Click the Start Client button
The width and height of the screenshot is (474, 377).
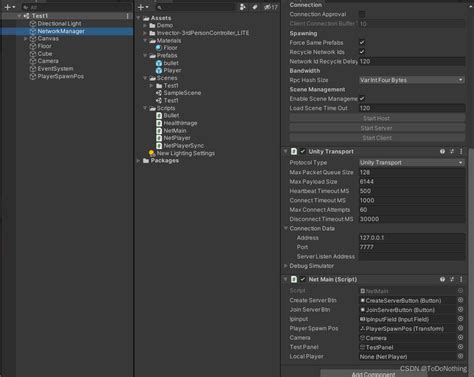click(x=377, y=138)
